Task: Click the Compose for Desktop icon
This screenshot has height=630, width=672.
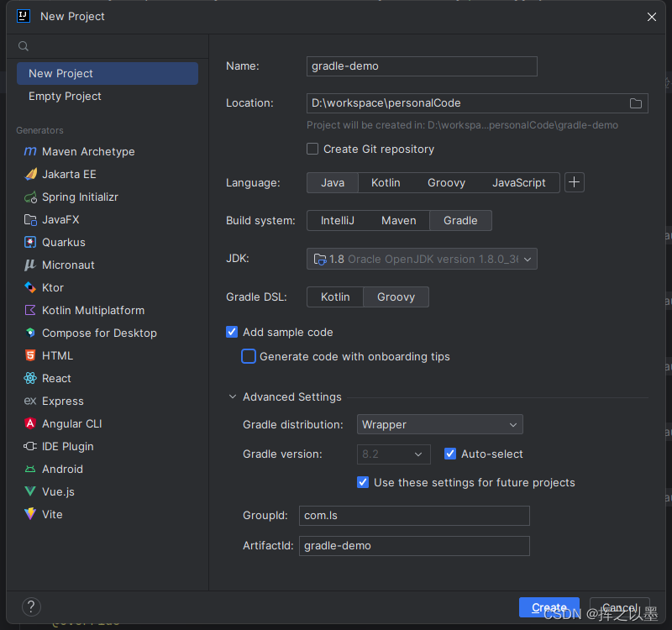Action: pyautogui.click(x=30, y=333)
